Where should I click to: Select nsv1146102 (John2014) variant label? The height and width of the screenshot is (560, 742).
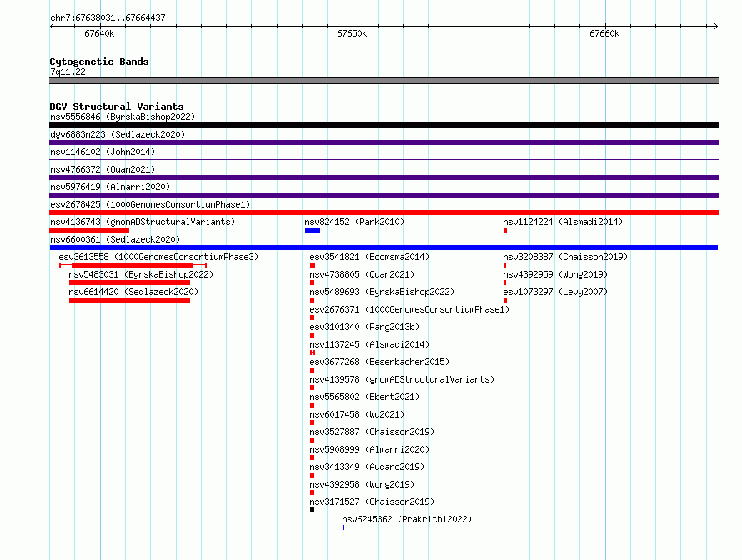click(103, 152)
